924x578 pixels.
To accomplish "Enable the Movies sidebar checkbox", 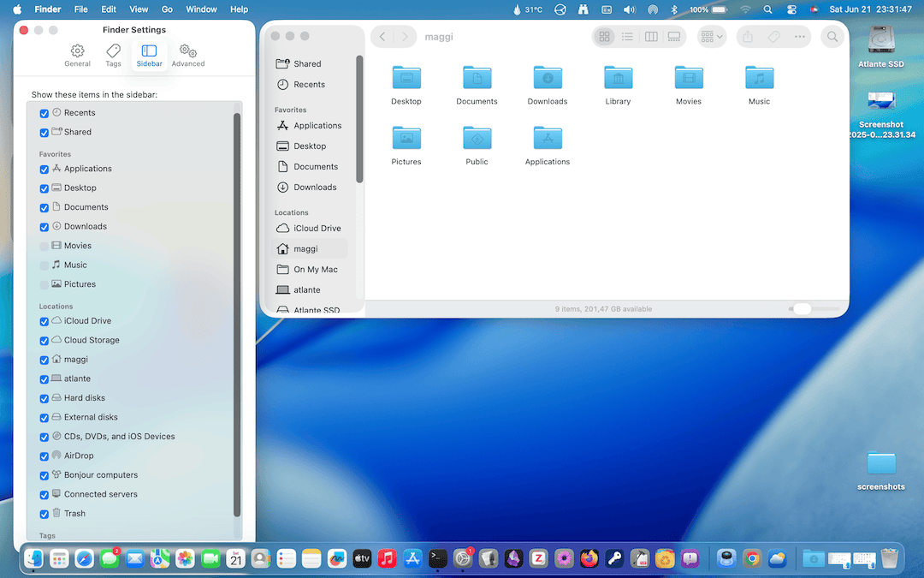I will (x=44, y=247).
